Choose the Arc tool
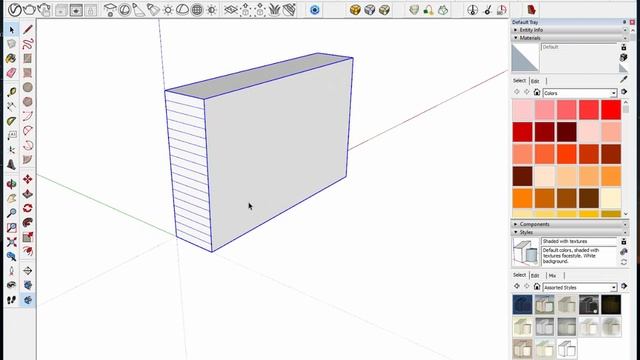640x360 pixels. click(x=28, y=116)
